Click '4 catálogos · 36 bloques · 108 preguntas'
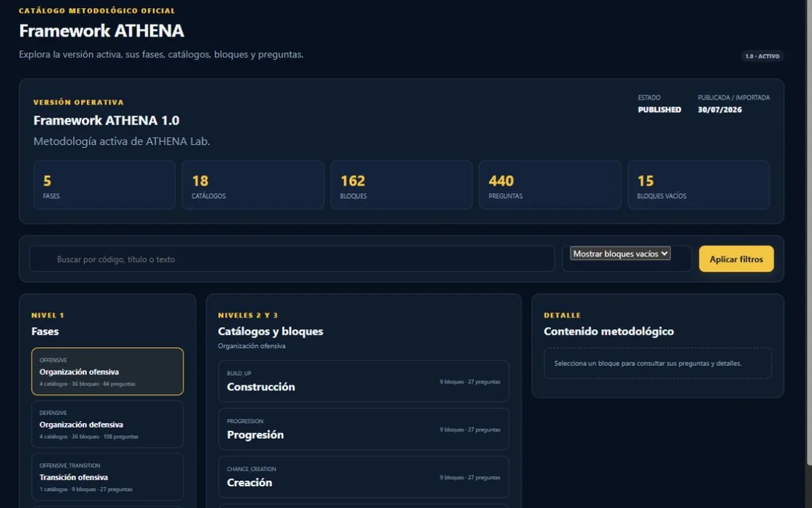The image size is (812, 508). pyautogui.click(x=89, y=437)
